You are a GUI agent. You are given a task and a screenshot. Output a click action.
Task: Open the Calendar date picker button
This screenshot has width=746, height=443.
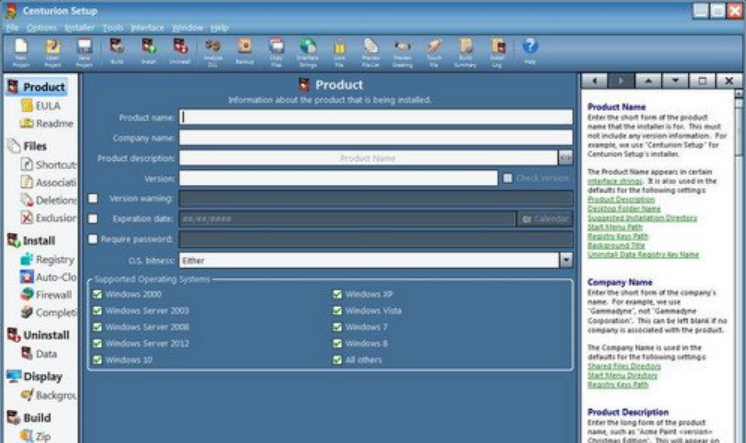coord(545,219)
